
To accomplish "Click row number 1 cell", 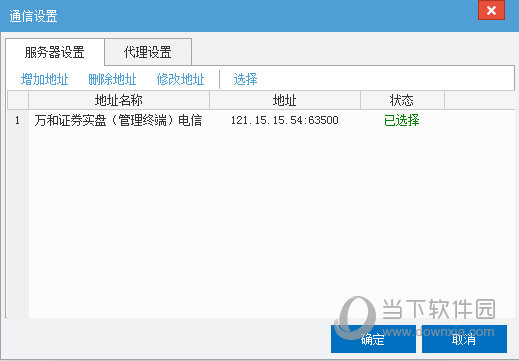I will click(18, 120).
